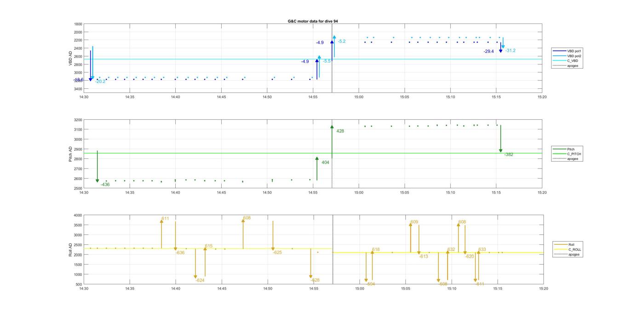Viewport: 644px width, 319px height.
Task: Click the '-31.2' VBD annotation
Action: [x=510, y=51]
